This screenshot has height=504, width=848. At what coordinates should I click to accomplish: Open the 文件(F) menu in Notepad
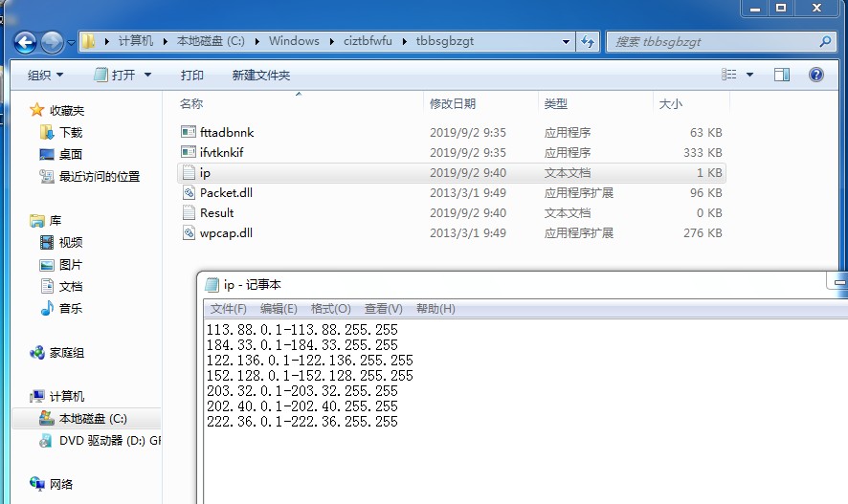(x=228, y=309)
